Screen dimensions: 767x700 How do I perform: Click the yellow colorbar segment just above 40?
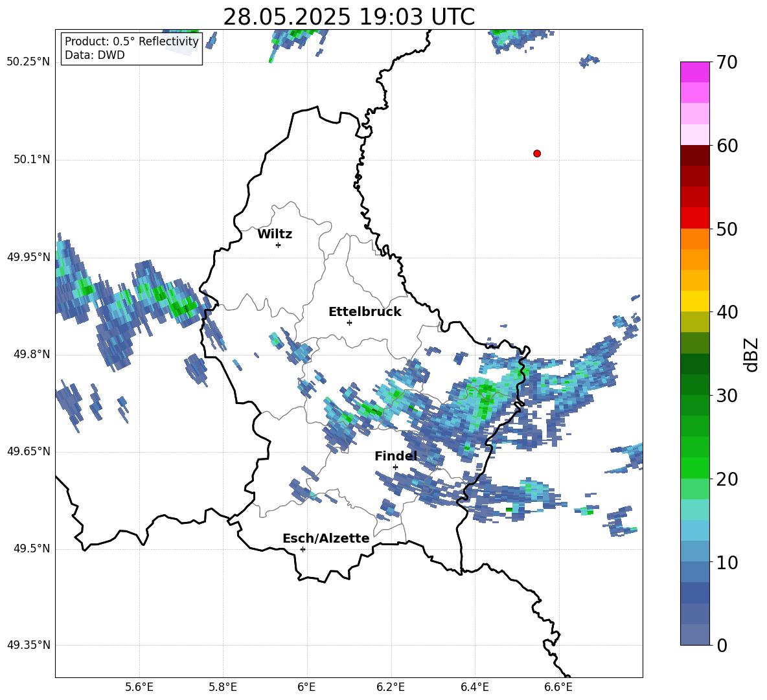point(694,301)
